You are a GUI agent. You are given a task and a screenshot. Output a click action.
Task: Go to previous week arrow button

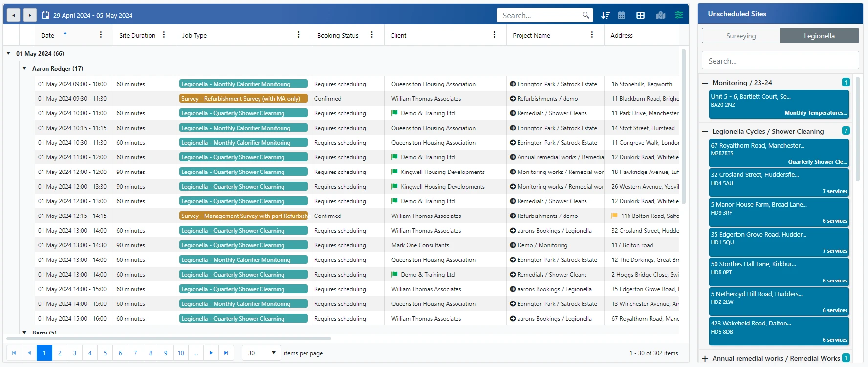pos(14,15)
